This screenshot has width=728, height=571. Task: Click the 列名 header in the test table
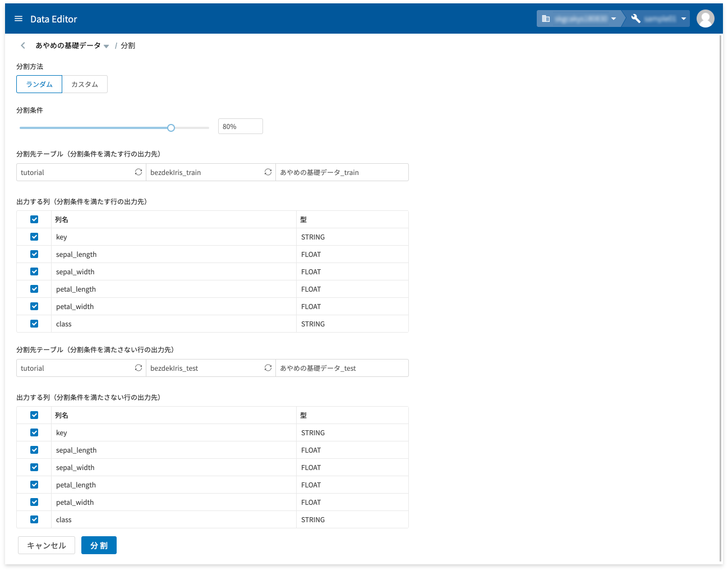[x=62, y=415]
